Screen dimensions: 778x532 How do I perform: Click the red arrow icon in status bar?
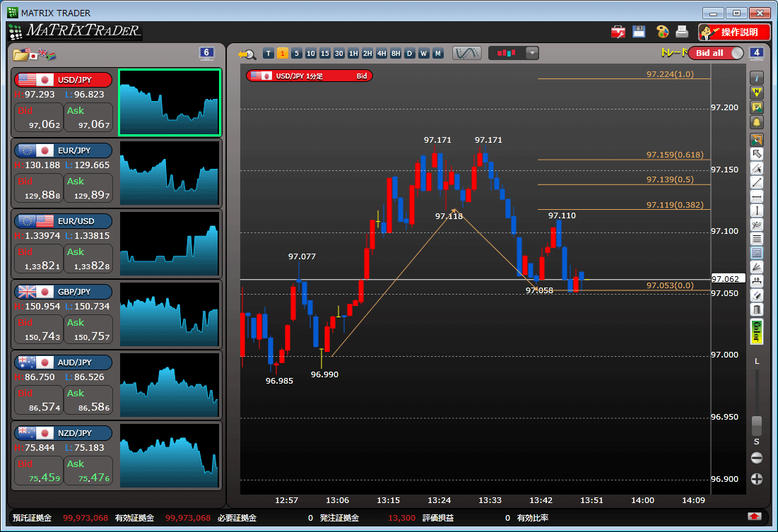(754, 516)
